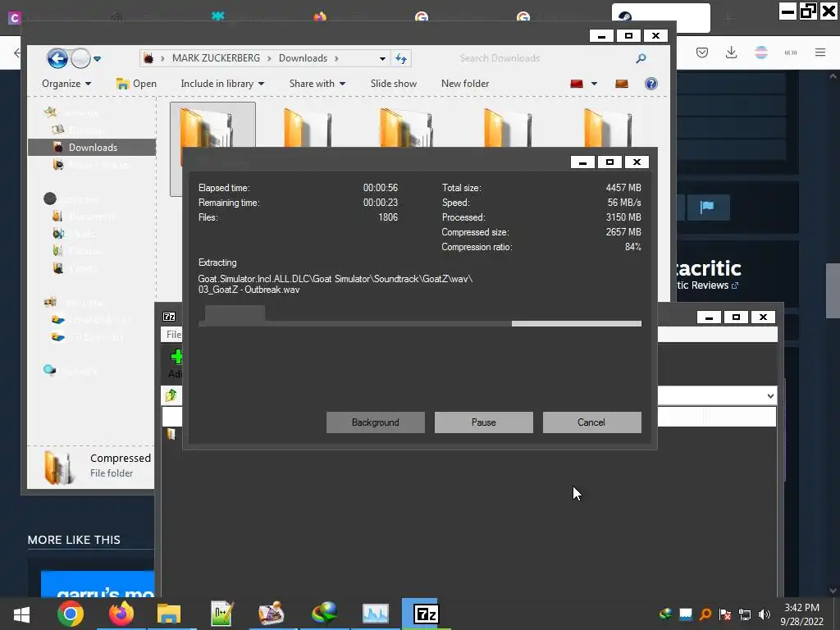The image size is (840, 630).
Task: Click the Pictures library icon
Action: click(58, 250)
